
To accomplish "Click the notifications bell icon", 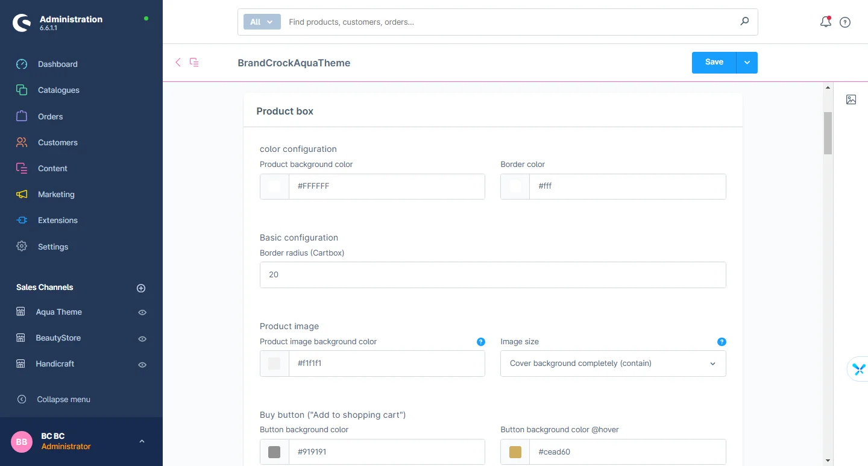I will pyautogui.click(x=825, y=22).
